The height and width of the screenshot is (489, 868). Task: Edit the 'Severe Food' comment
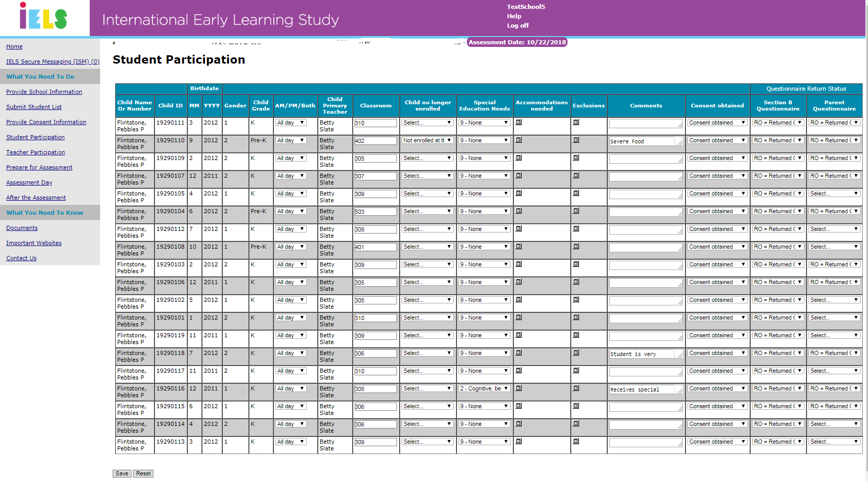point(646,141)
